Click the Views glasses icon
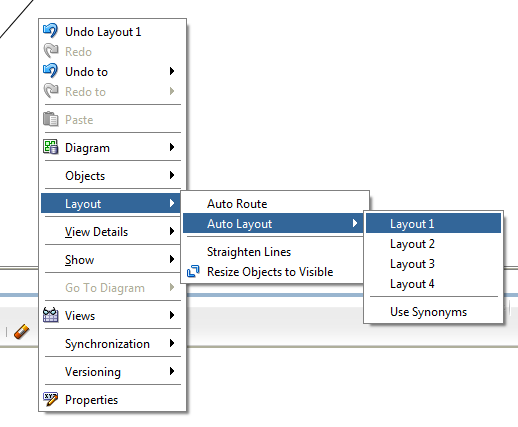 (51, 315)
